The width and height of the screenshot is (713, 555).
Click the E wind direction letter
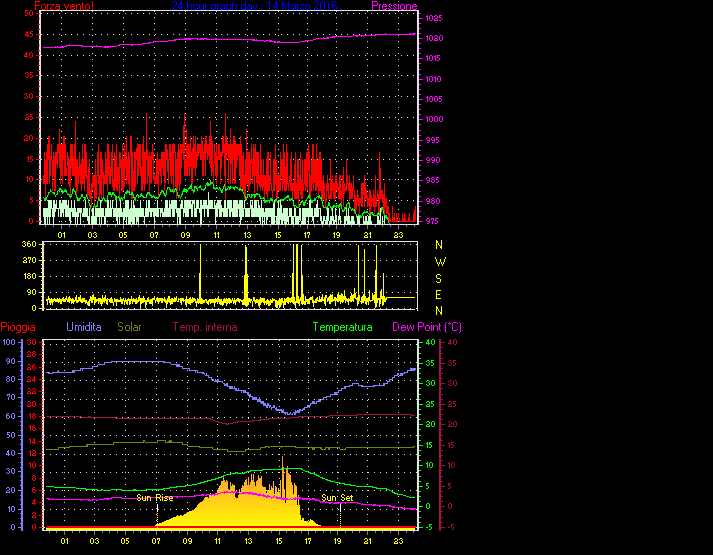click(438, 295)
